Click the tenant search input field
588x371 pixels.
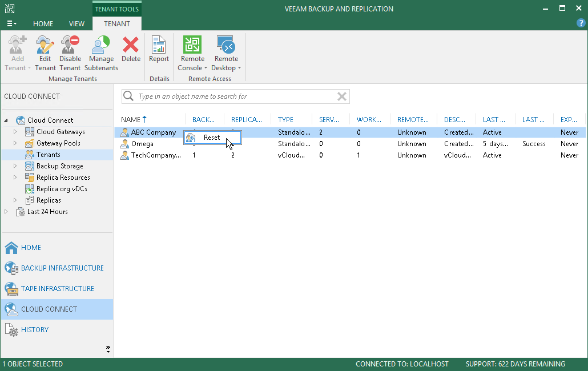pos(236,96)
